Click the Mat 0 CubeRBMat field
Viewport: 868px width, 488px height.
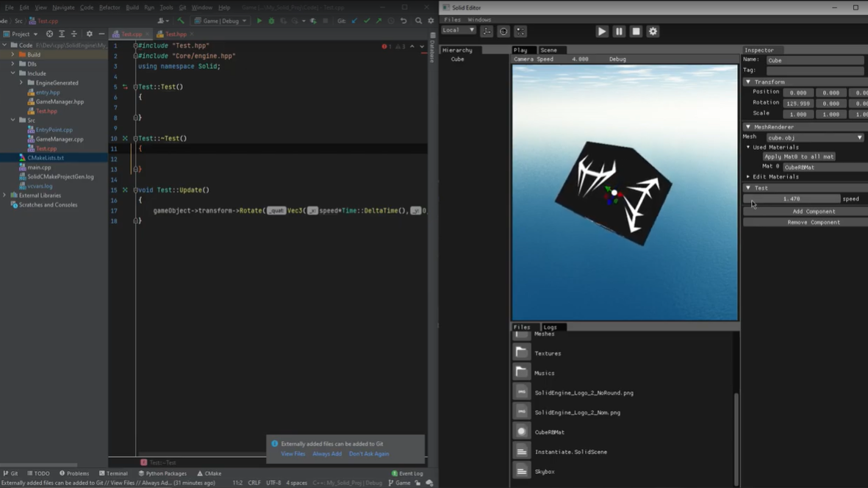(x=825, y=167)
